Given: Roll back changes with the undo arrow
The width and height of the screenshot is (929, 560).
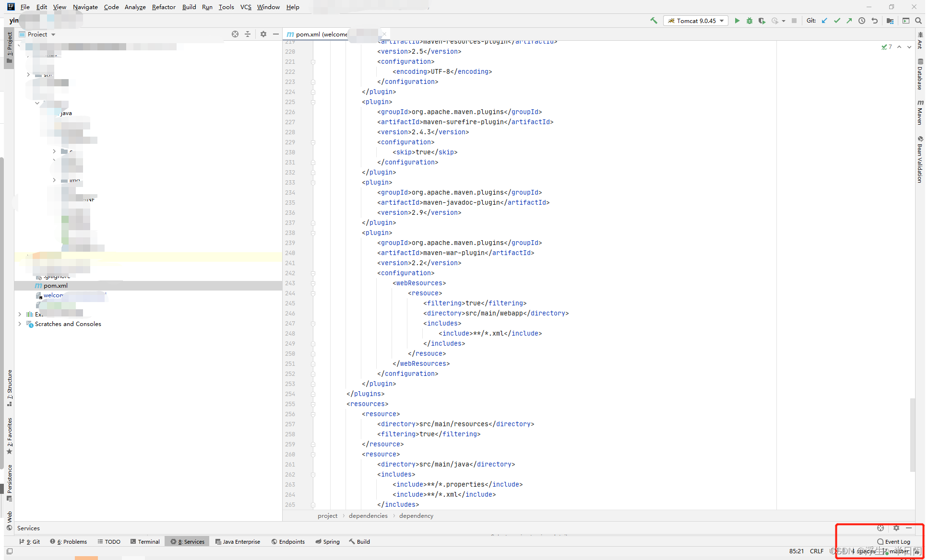Looking at the screenshot, I should click(x=874, y=21).
